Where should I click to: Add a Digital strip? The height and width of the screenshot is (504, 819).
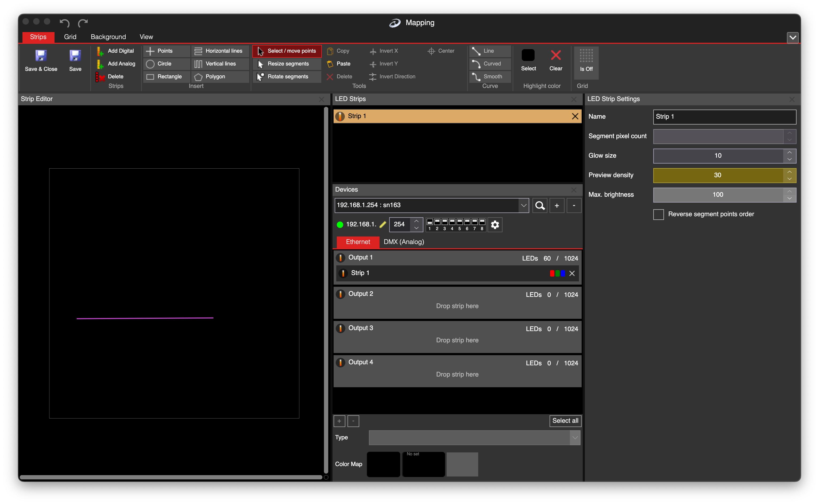116,51
